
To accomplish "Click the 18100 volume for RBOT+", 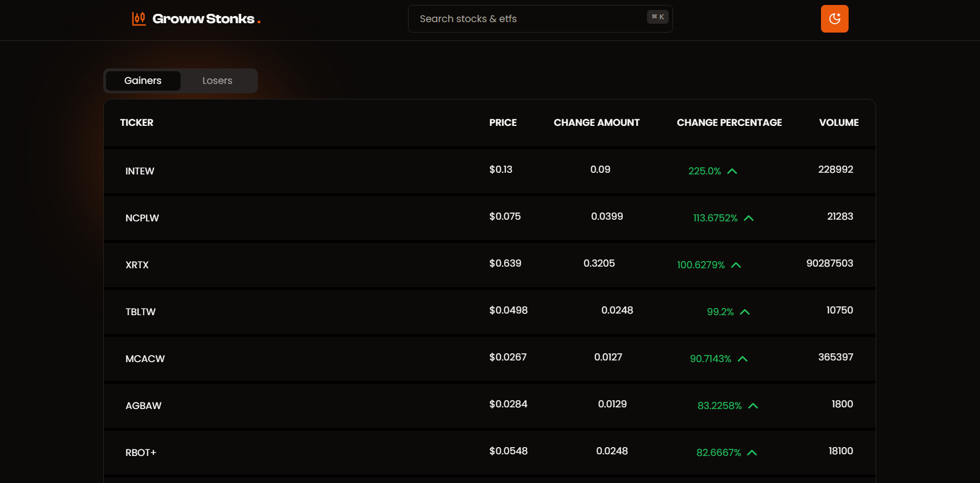I will 841,451.
